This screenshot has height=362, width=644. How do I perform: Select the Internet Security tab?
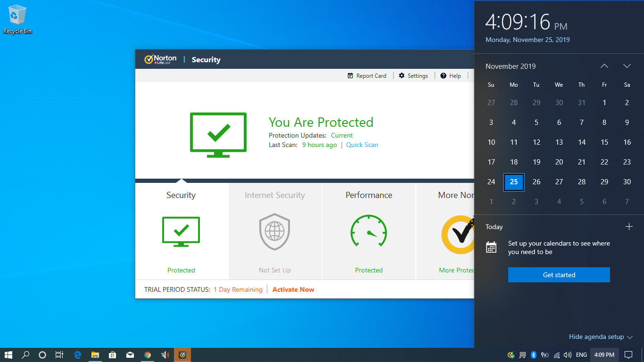click(x=275, y=231)
